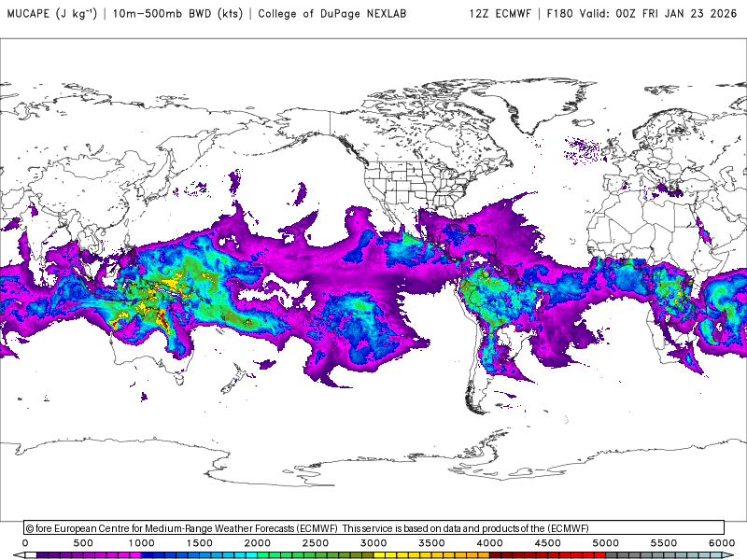Click the 500 label under the color scale

83,543
